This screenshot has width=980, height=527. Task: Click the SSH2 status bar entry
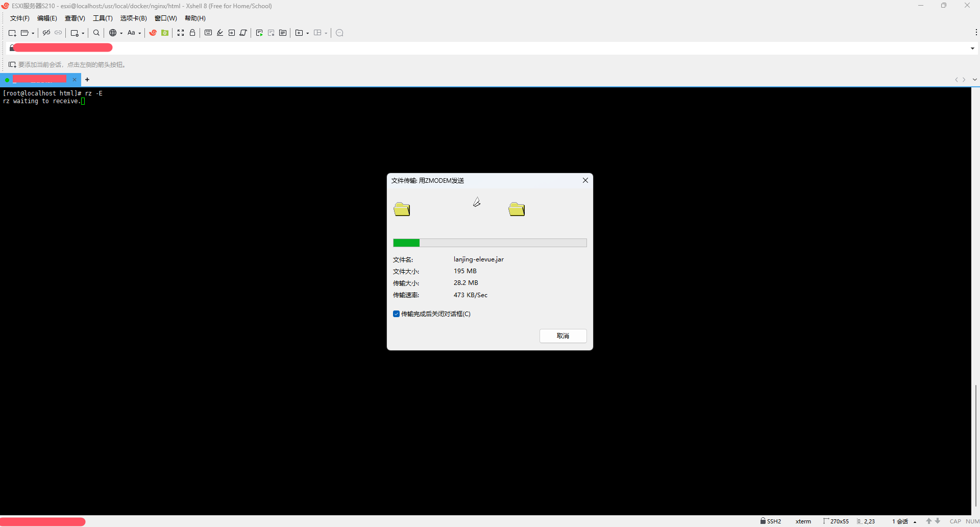[x=771, y=521]
